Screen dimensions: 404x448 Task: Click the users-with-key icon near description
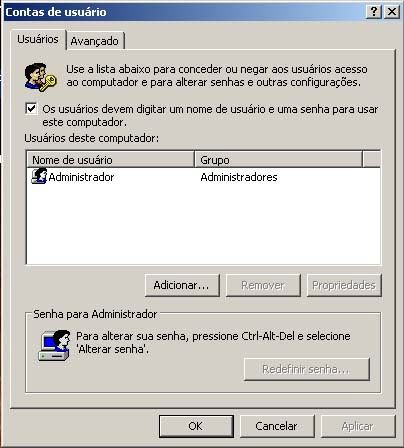click(x=40, y=77)
